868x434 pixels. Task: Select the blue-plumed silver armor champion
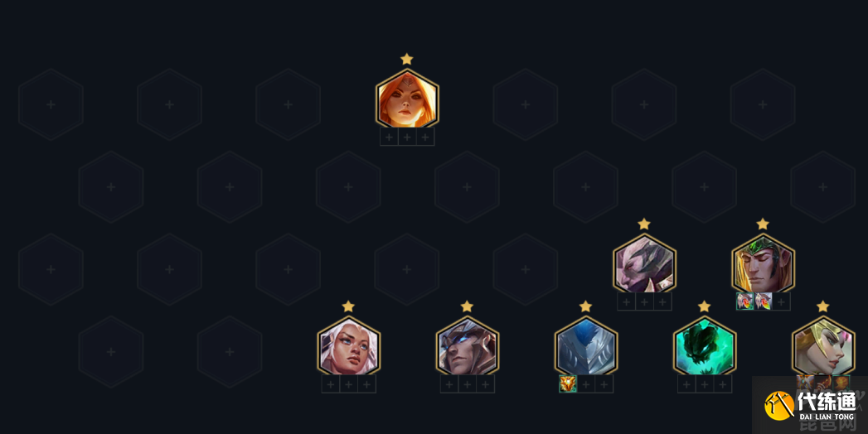(585, 346)
